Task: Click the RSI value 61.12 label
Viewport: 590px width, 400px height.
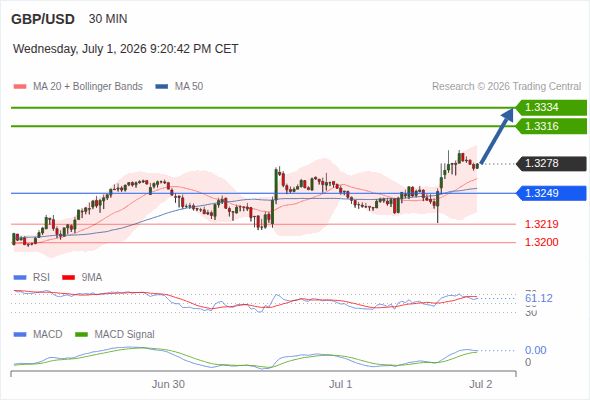Action: (x=539, y=298)
